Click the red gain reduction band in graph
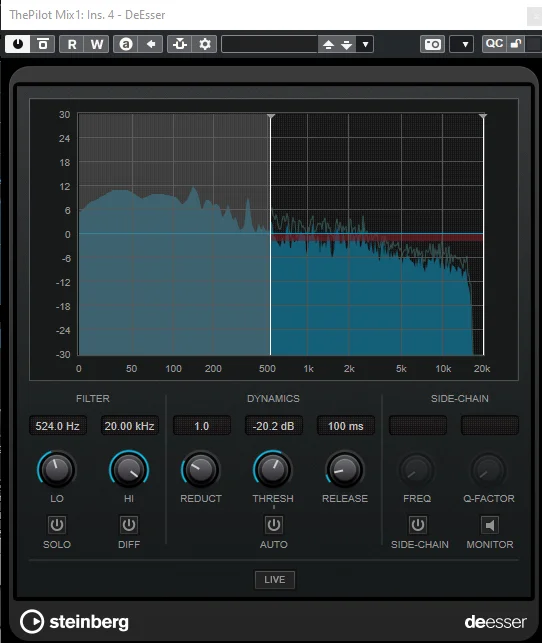 [x=377, y=237]
